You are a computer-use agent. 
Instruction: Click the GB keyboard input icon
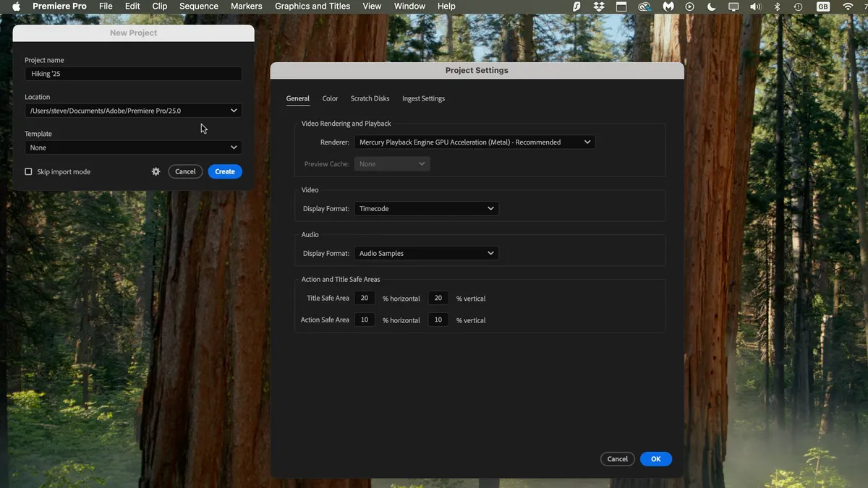pyautogui.click(x=822, y=7)
